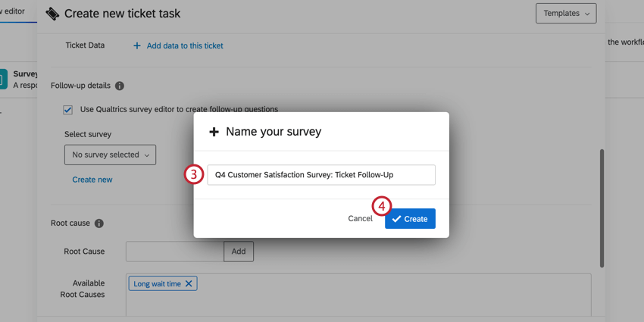Remove the Long wait time tag

tap(189, 283)
